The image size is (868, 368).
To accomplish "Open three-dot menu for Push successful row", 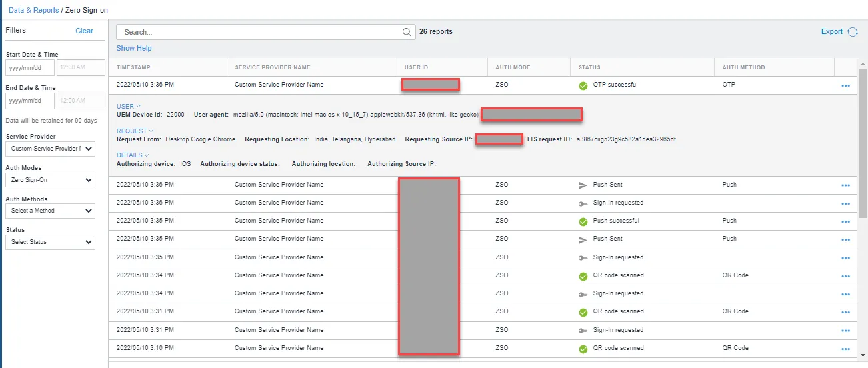I will click(846, 222).
